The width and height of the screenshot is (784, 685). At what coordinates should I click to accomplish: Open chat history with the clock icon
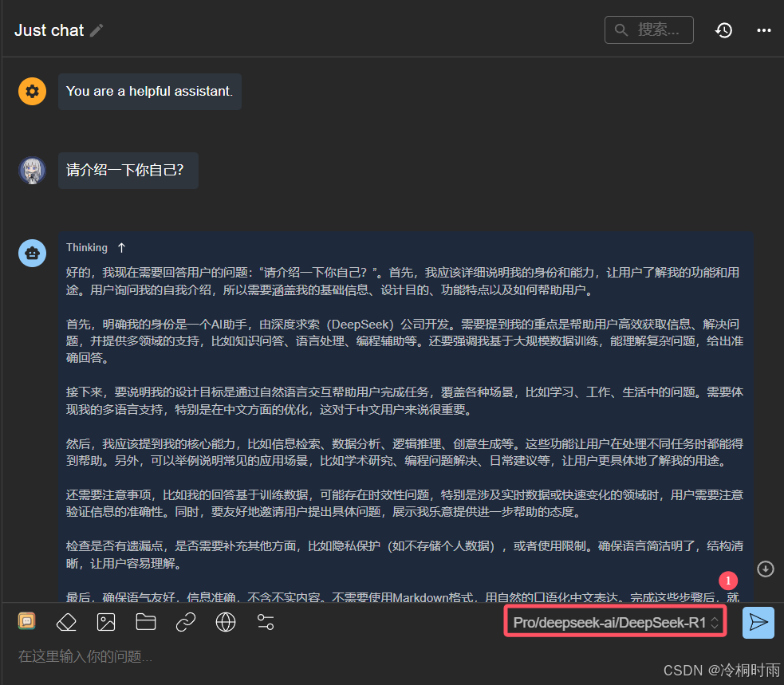[723, 30]
